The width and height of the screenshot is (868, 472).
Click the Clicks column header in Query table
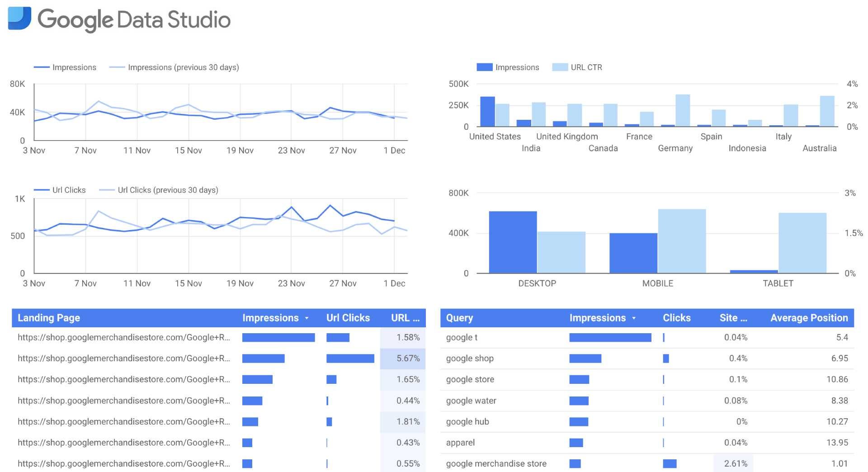pyautogui.click(x=676, y=318)
